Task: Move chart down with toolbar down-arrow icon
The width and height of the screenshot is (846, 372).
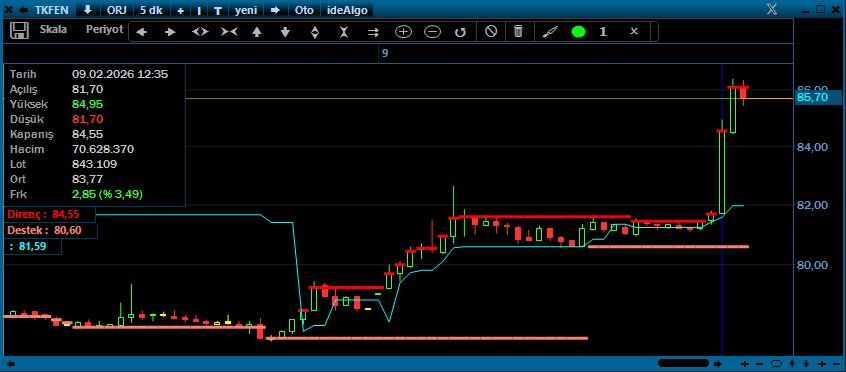Action: click(285, 32)
